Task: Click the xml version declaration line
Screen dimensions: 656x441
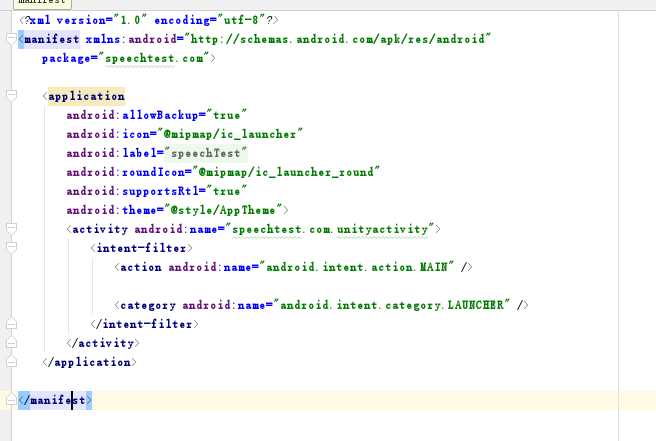Action: tap(149, 20)
